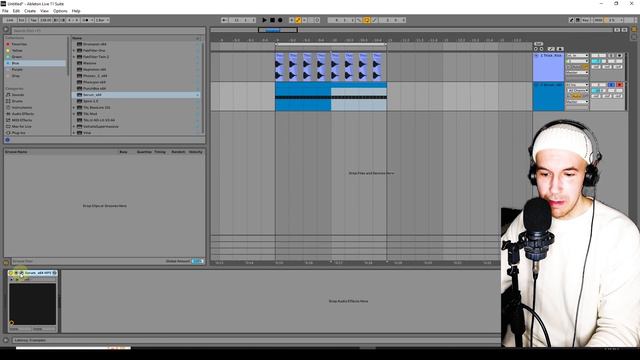Open the Audio Effects category
Viewport: 640px width, 360px height.
[23, 114]
